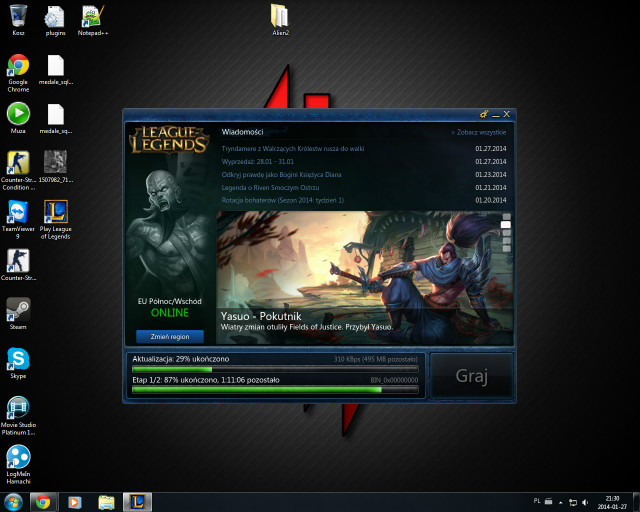Click PL language indicator
Viewport: 640px width, 512px height.
coord(537,501)
